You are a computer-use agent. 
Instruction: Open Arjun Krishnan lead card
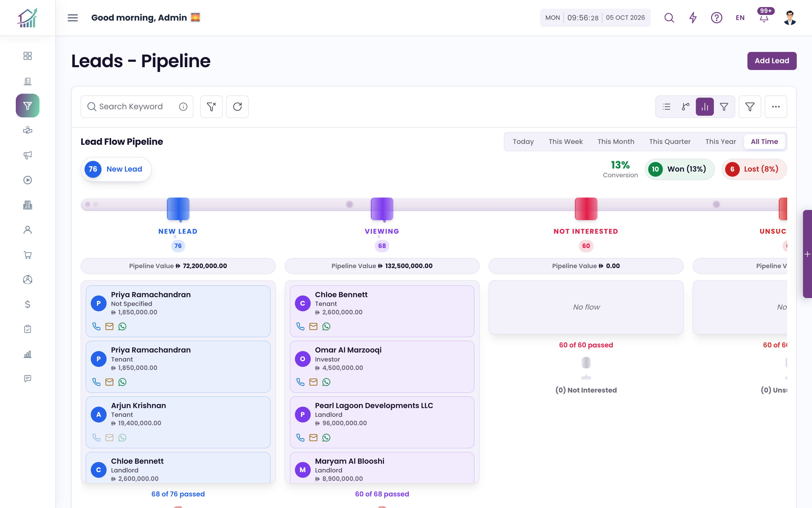tap(178, 422)
